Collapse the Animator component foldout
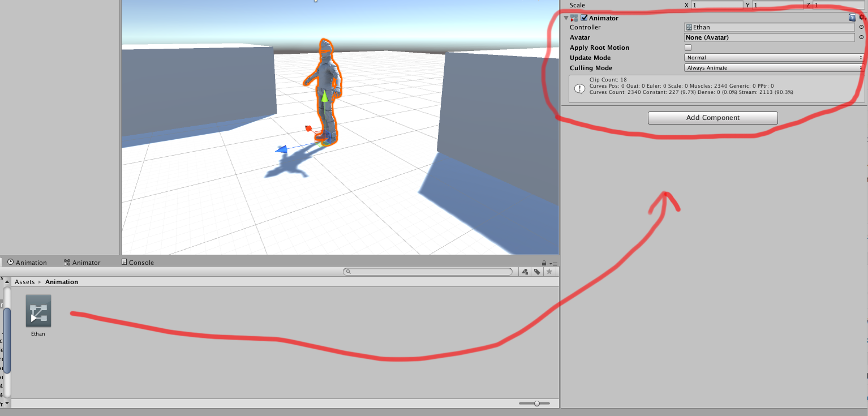The image size is (868, 416). [x=566, y=18]
